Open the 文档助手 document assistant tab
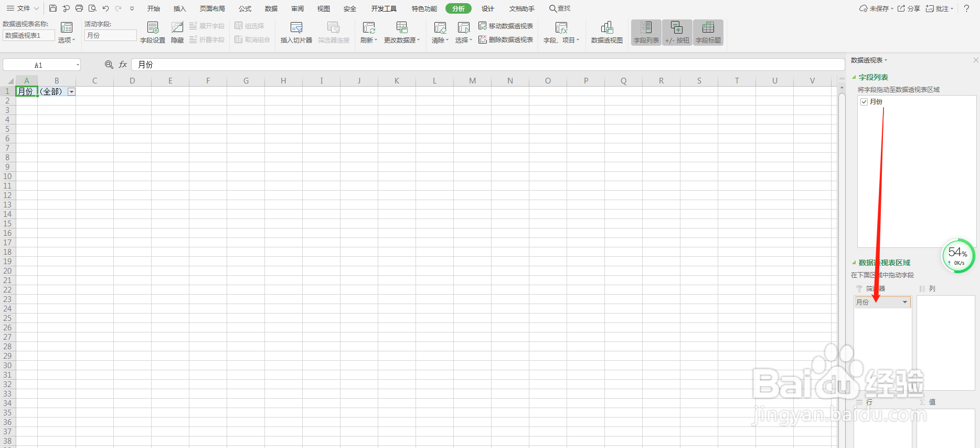The width and height of the screenshot is (980, 448). [522, 8]
